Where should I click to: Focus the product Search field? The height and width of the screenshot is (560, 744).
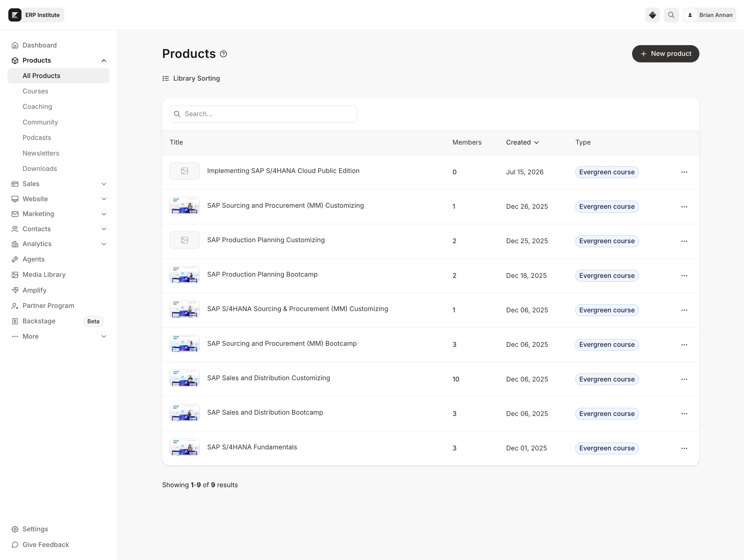263,114
